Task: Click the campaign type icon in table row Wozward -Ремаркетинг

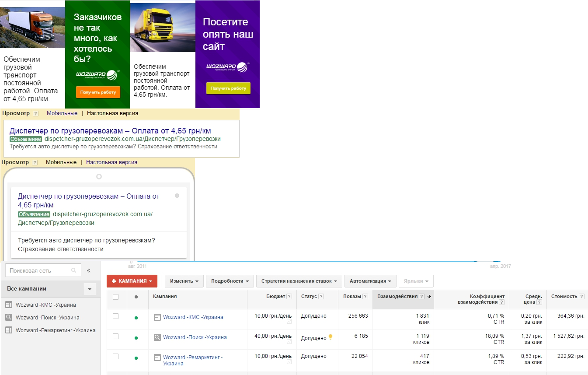Action: 157,357
